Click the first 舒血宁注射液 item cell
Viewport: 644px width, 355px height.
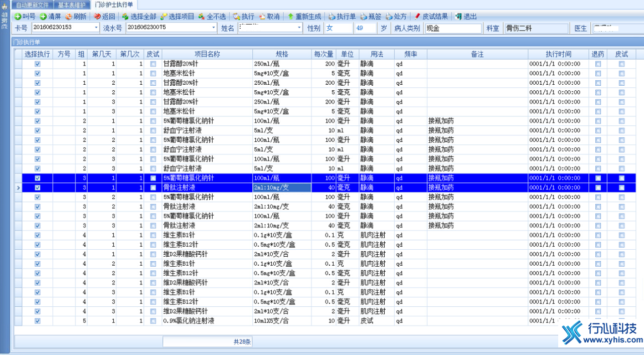[207, 130]
